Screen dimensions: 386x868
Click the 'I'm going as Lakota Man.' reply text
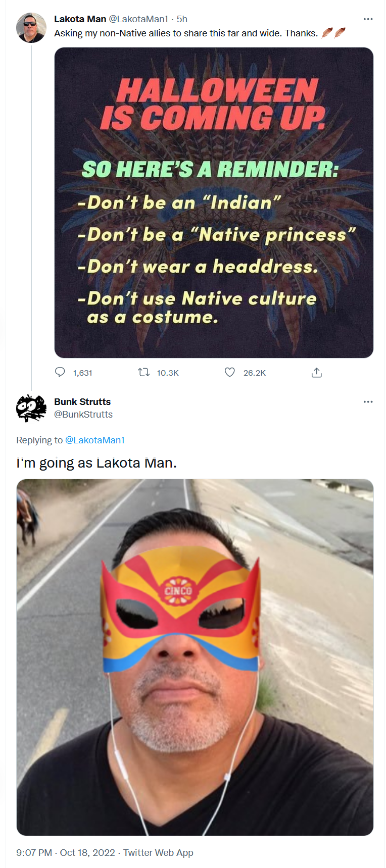point(96,463)
